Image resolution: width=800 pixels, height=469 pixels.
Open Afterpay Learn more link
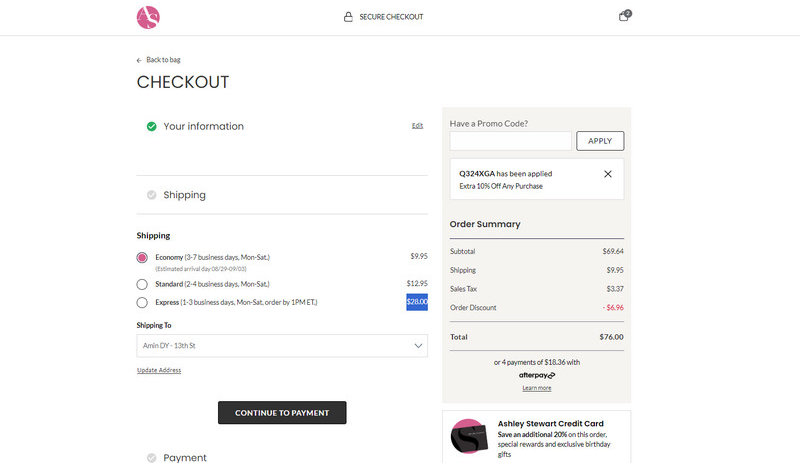pyautogui.click(x=536, y=388)
